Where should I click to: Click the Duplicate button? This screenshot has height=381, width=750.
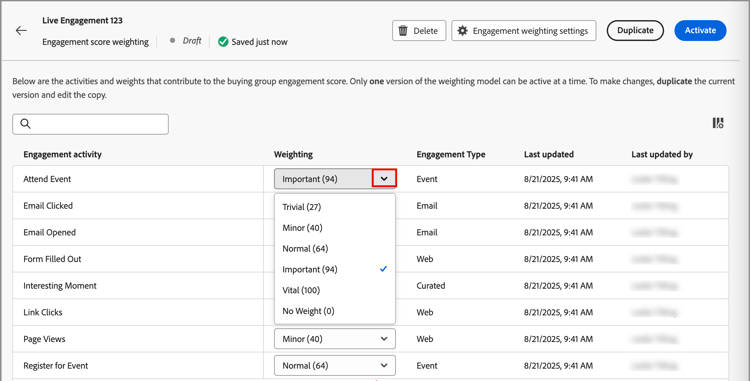point(635,30)
